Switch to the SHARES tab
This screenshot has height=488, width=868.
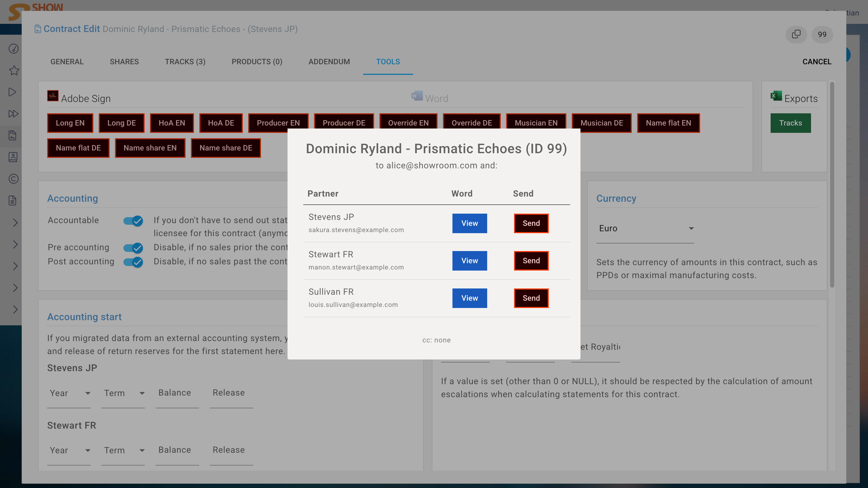[x=124, y=62]
